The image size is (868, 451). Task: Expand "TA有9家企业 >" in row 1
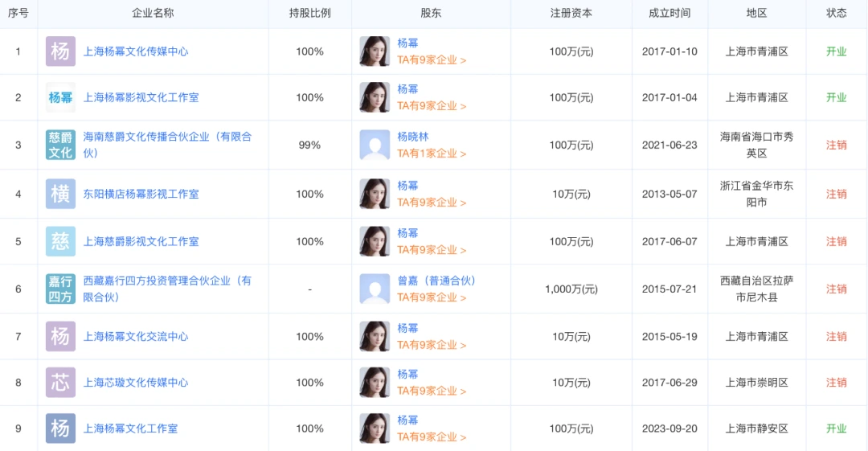432,59
